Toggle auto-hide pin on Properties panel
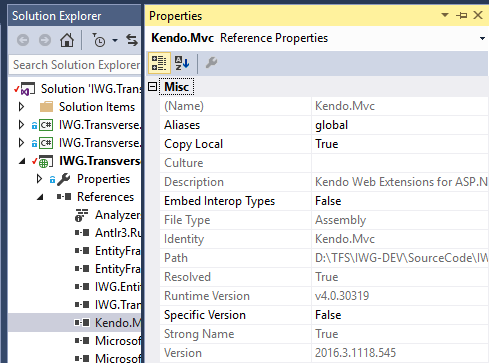 pyautogui.click(x=462, y=15)
